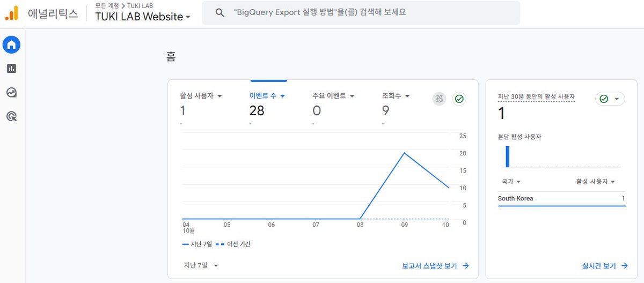
Task: Open the Reports bar-chart sidebar icon
Action: click(11, 69)
